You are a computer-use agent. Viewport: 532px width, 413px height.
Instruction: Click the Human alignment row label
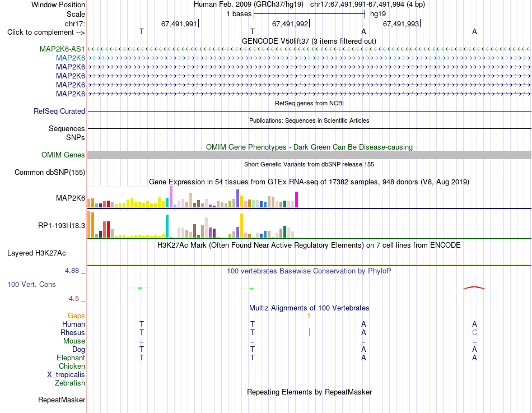[x=73, y=324]
